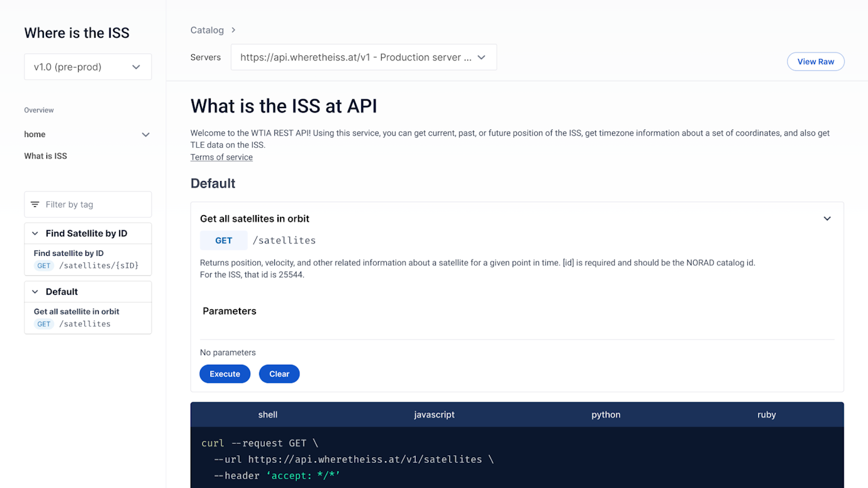Click the GET badge beside /satellites/{sID}
868x488 pixels.
coord(43,265)
